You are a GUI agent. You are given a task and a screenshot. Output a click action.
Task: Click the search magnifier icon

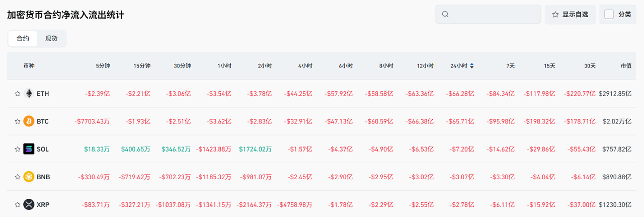coord(445,14)
